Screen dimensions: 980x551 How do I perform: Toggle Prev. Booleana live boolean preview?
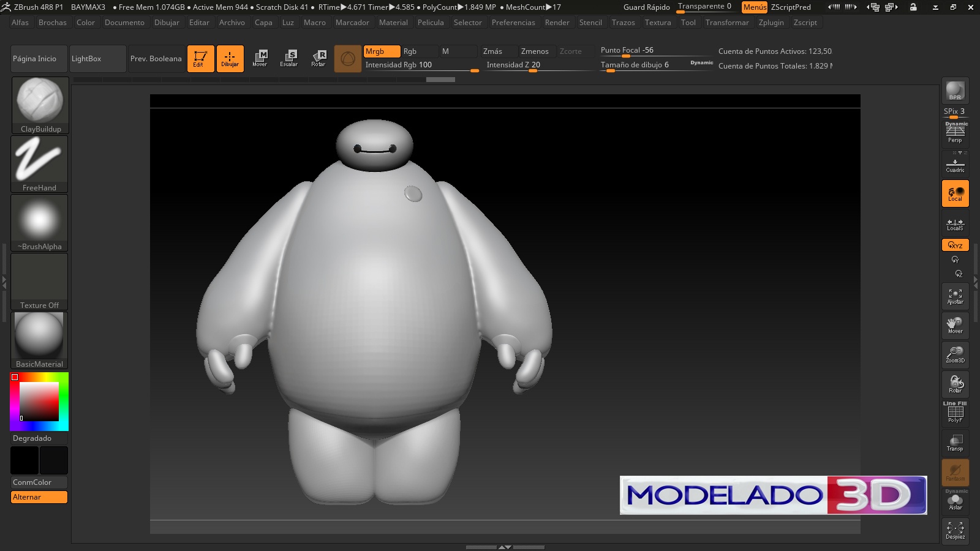click(156, 59)
